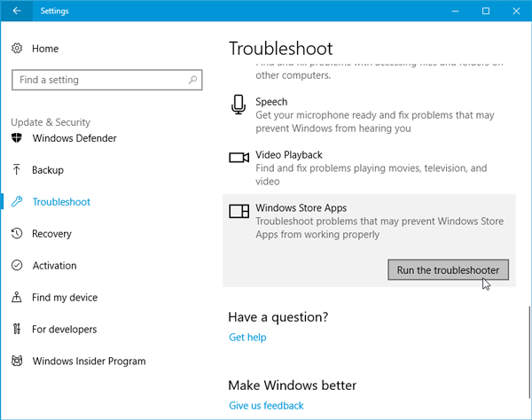Open the Windows Insider Program page
This screenshot has width=532, height=420.
coord(89,361)
